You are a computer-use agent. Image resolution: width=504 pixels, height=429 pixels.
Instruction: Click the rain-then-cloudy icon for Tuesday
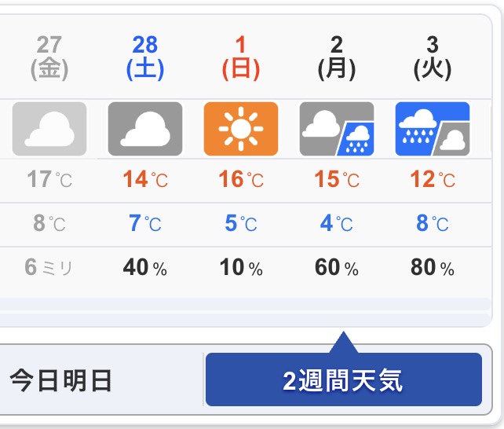point(433,128)
